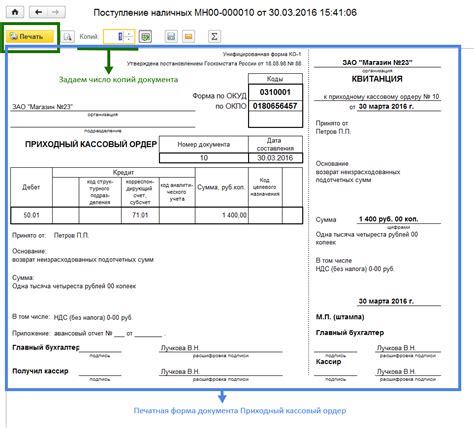Send the document by email envelope icon
474x428 pixels.
tap(189, 37)
